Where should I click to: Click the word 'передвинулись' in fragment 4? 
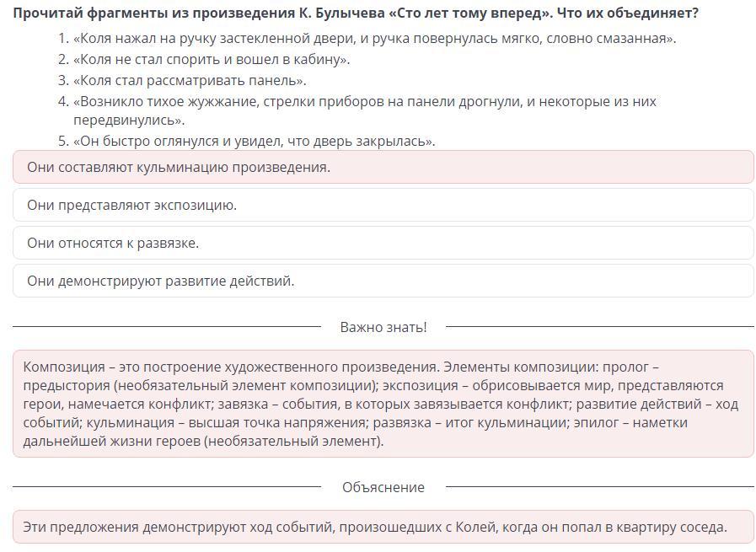point(126,120)
